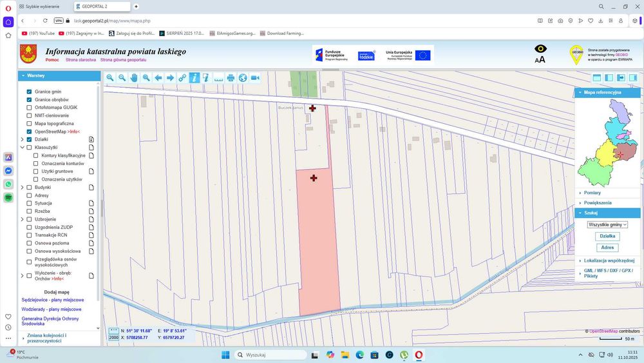Image resolution: width=644 pixels, height=363 pixels.
Task: Expand GML / WFS / DXF / GPX panel
Action: 607,273
